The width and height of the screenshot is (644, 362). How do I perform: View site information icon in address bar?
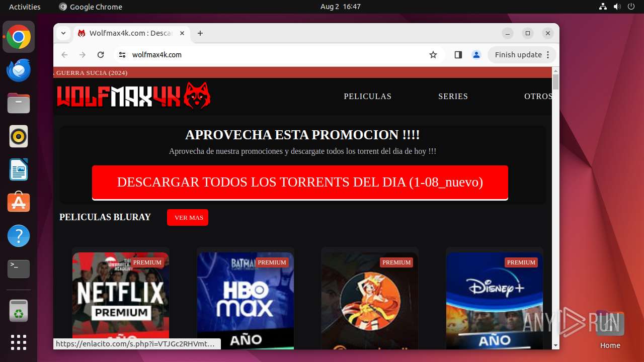[x=122, y=55]
